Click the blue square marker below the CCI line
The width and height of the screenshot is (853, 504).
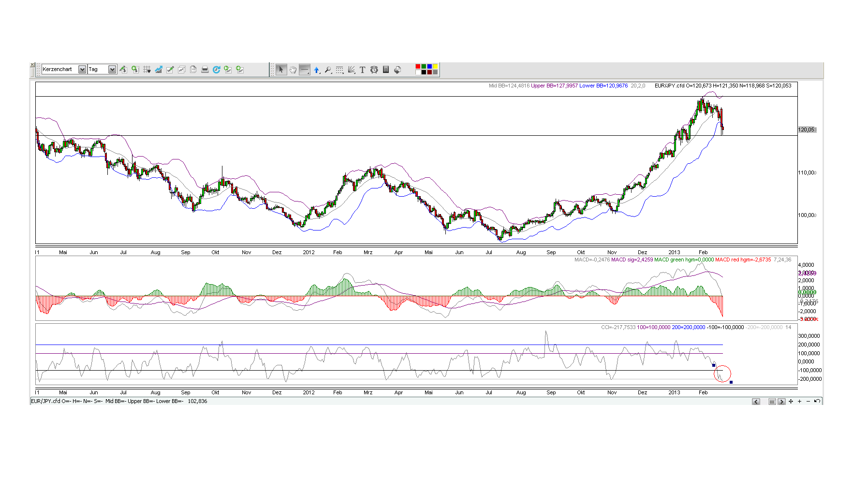[731, 382]
